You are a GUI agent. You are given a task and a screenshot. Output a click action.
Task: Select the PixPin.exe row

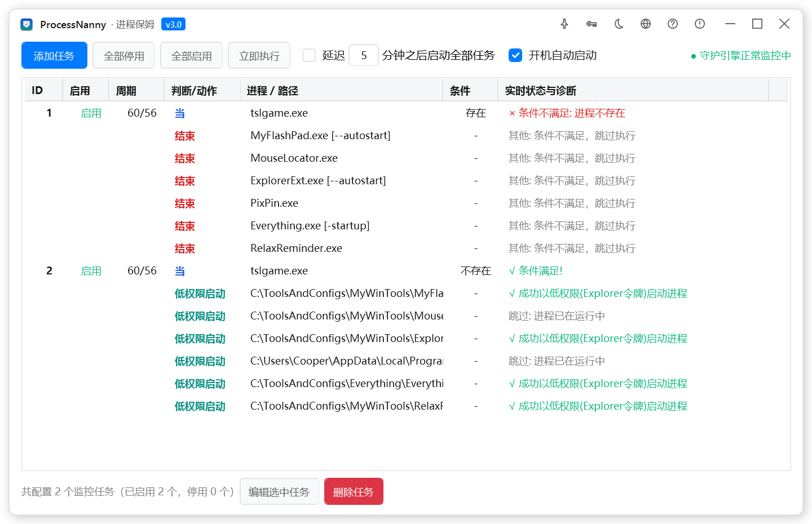pos(406,203)
